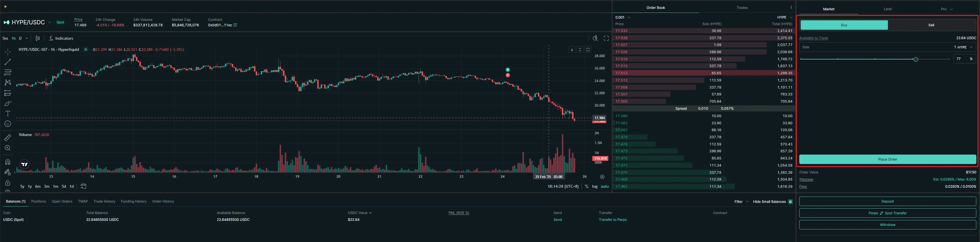Select the trend line drawing tool
Viewport: 980px width, 242px height.
tap(8, 62)
